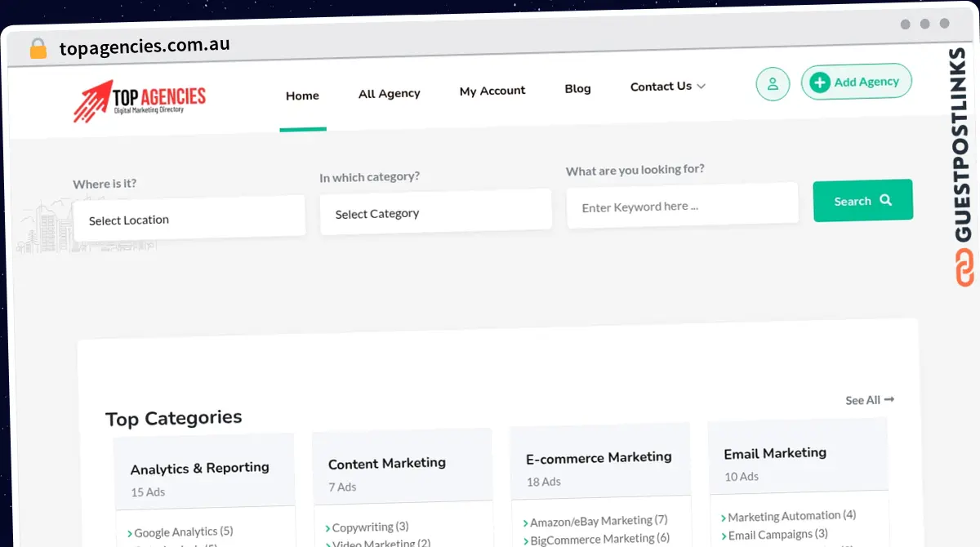Expand the Contact Us menu
Screen dimensions: 980x547
tap(667, 87)
